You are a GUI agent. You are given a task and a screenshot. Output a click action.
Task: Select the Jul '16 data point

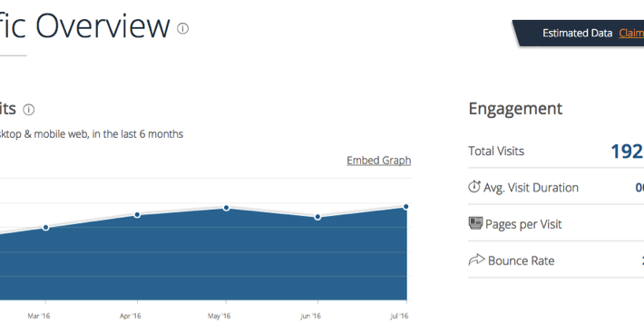[406, 207]
